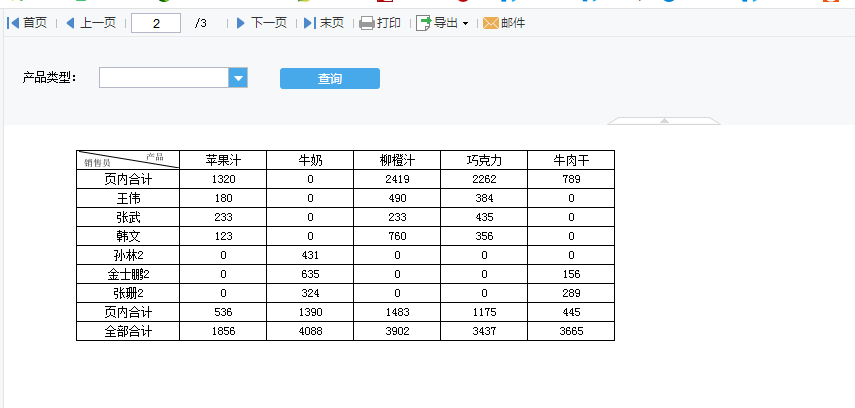Click the value 1320 in first 页内合计 row
Viewport: 855px width, 408px height.
(x=223, y=179)
